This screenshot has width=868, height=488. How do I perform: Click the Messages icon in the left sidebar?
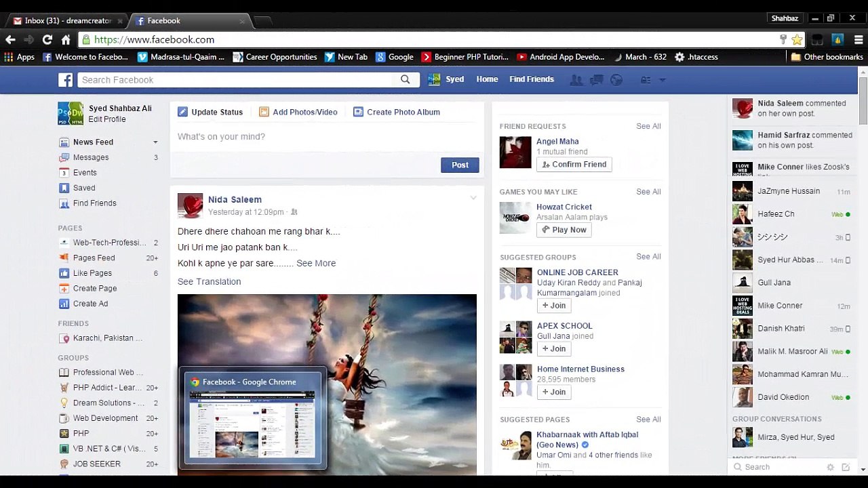(64, 157)
